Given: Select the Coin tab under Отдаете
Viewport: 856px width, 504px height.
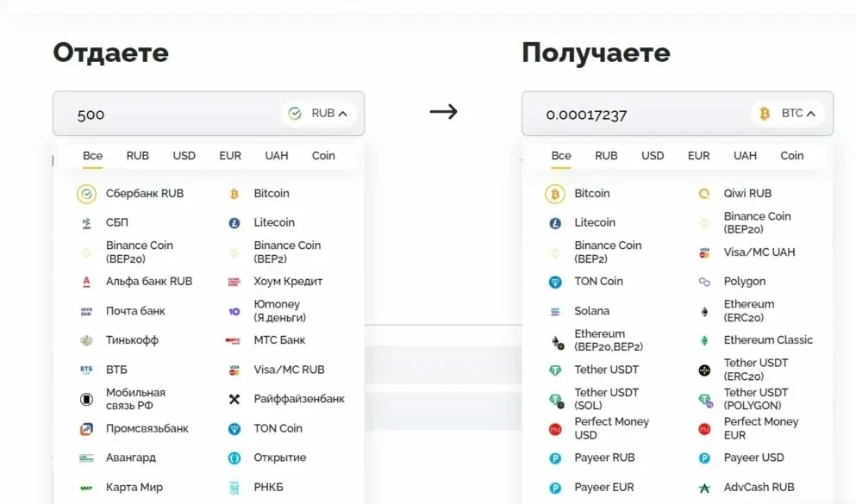Looking at the screenshot, I should [323, 156].
